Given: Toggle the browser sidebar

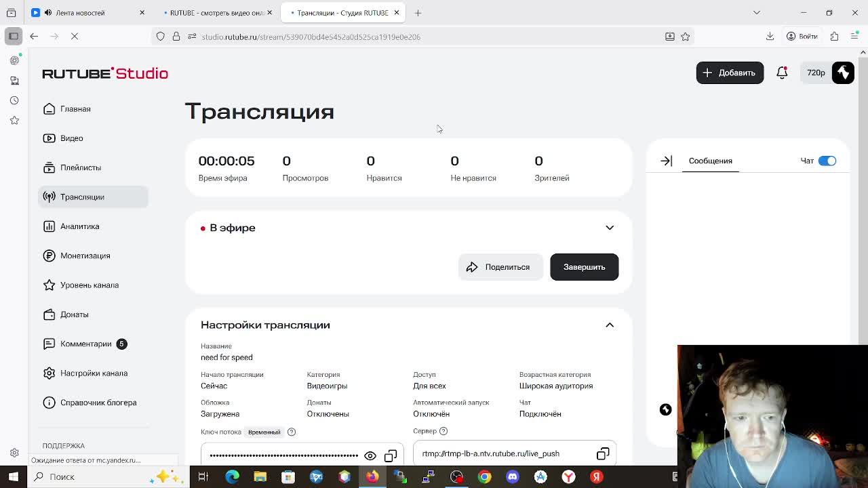Looking at the screenshot, I should 14,37.
